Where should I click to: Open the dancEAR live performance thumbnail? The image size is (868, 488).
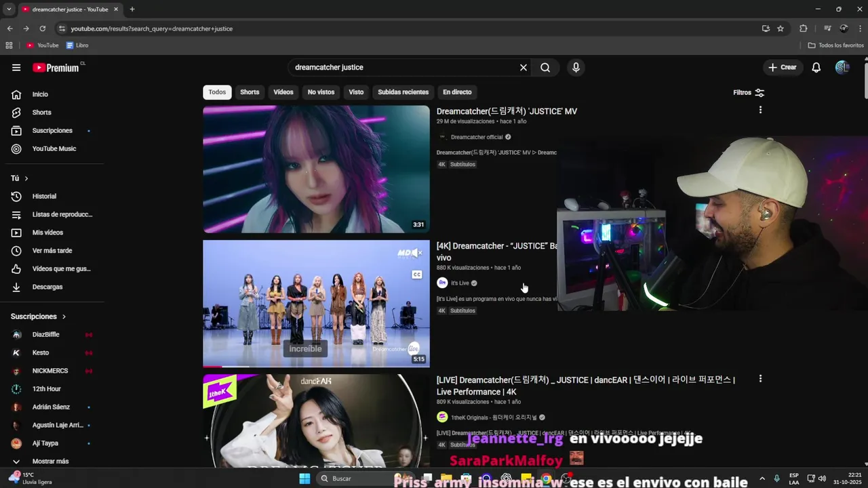[x=316, y=420]
